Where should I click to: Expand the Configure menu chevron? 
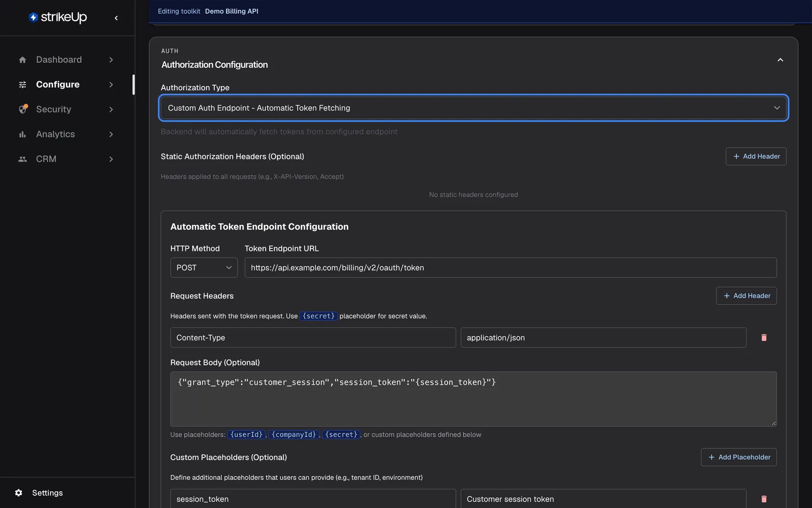[x=111, y=84]
